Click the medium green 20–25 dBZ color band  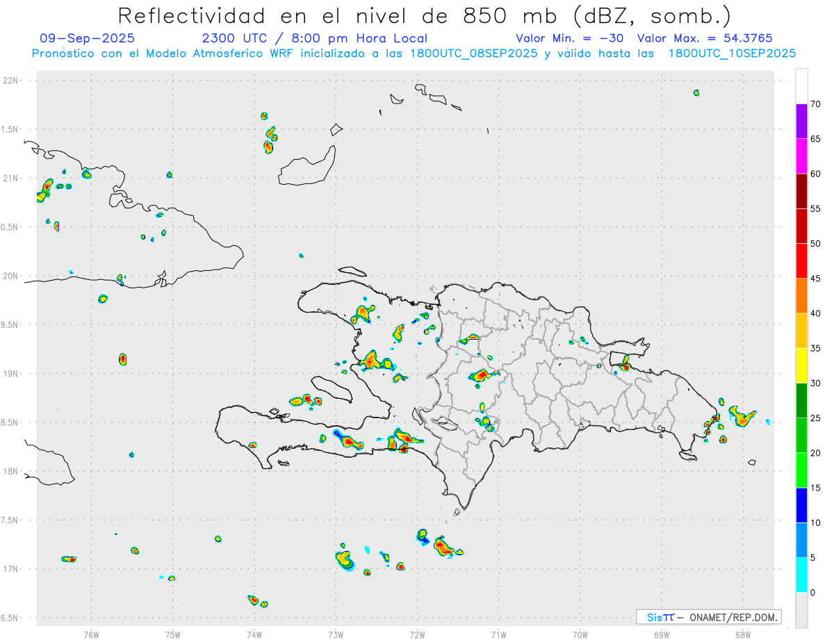801,435
